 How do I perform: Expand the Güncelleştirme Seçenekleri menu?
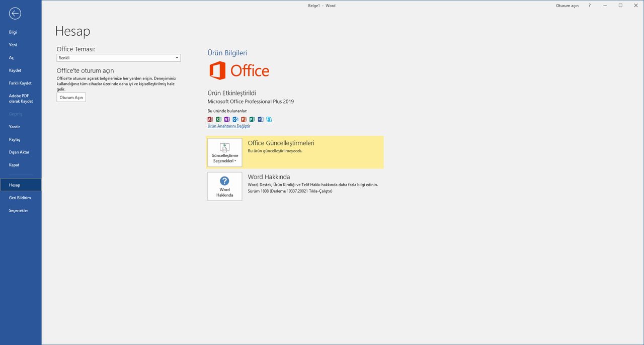click(225, 152)
